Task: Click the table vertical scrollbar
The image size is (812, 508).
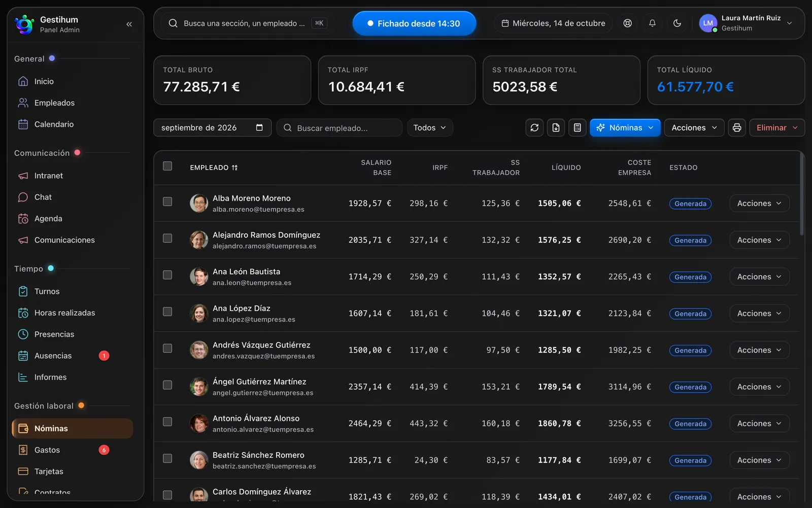Action: click(802, 193)
